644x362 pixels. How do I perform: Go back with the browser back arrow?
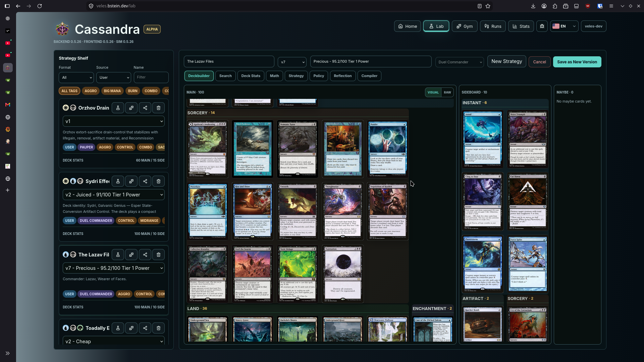click(18, 6)
